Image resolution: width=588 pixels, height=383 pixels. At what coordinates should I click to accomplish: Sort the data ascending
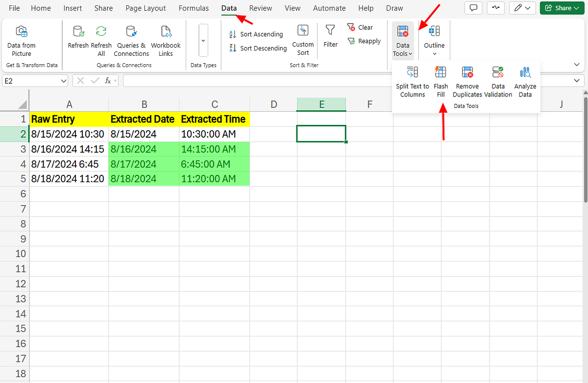pyautogui.click(x=256, y=34)
